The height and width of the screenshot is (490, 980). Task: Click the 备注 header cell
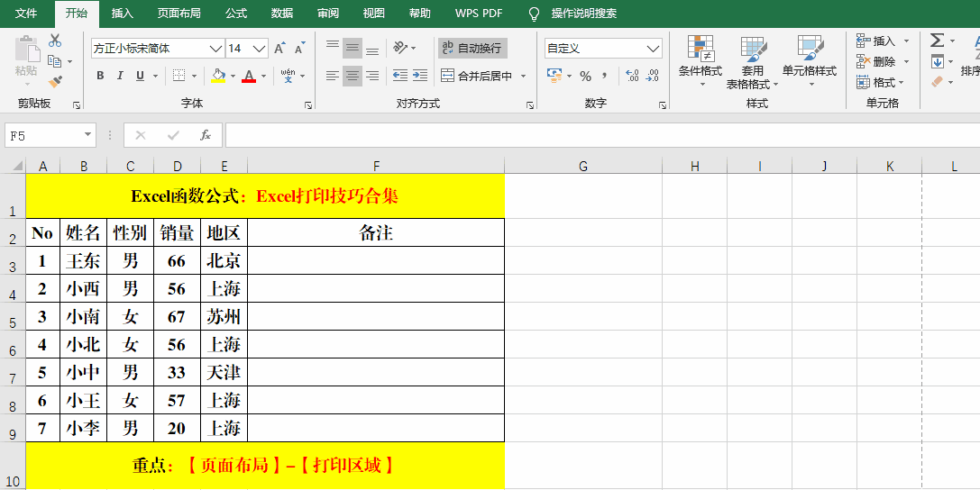376,232
